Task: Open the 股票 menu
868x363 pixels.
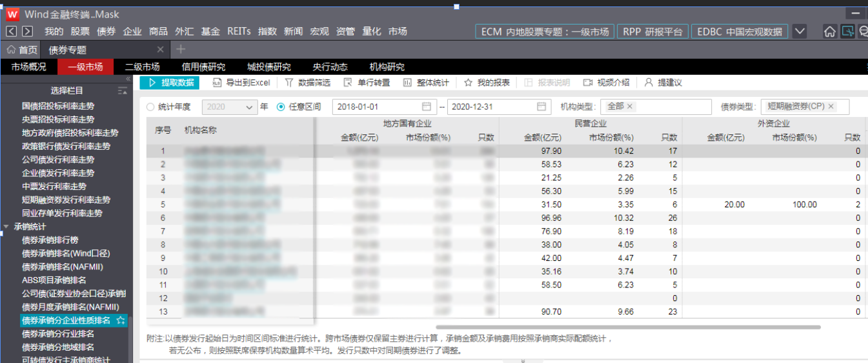Action: pyautogui.click(x=80, y=31)
